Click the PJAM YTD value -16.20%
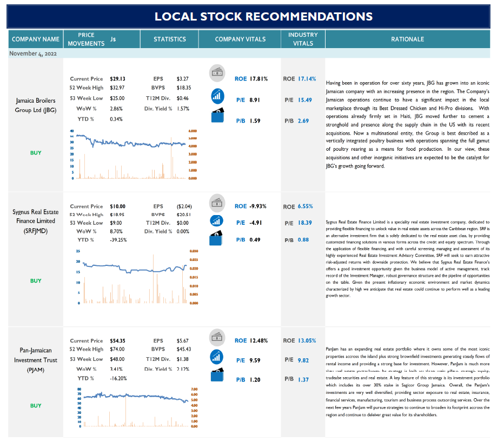The image size is (504, 442). tap(118, 378)
